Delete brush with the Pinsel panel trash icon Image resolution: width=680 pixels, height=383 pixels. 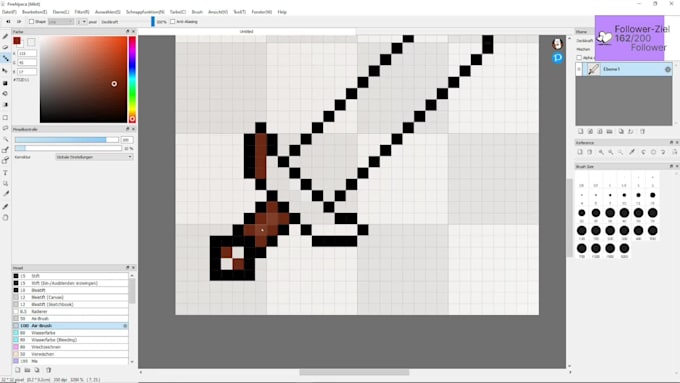[x=49, y=370]
